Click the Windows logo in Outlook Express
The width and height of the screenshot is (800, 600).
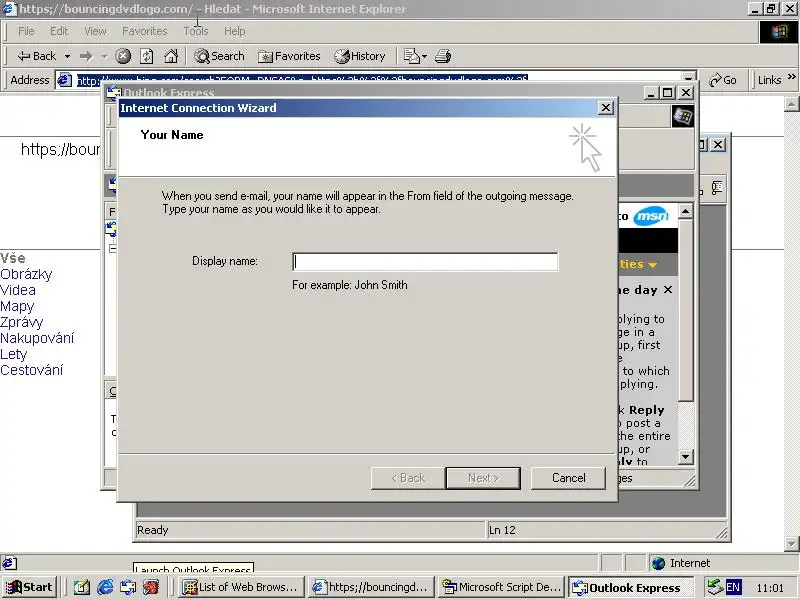tap(683, 116)
